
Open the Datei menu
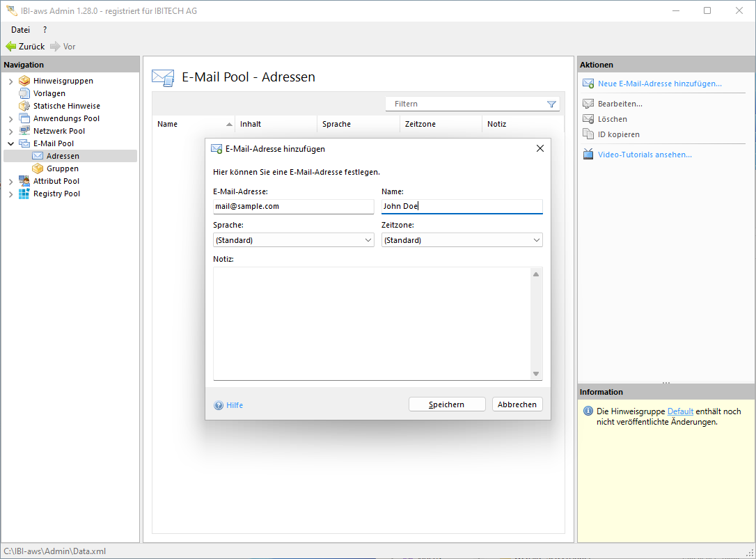tap(20, 30)
